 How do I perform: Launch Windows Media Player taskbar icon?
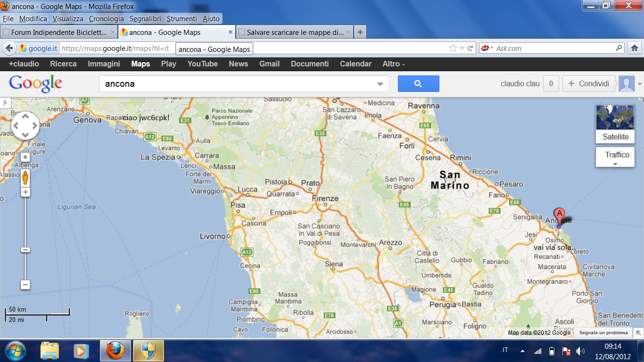pyautogui.click(x=81, y=351)
